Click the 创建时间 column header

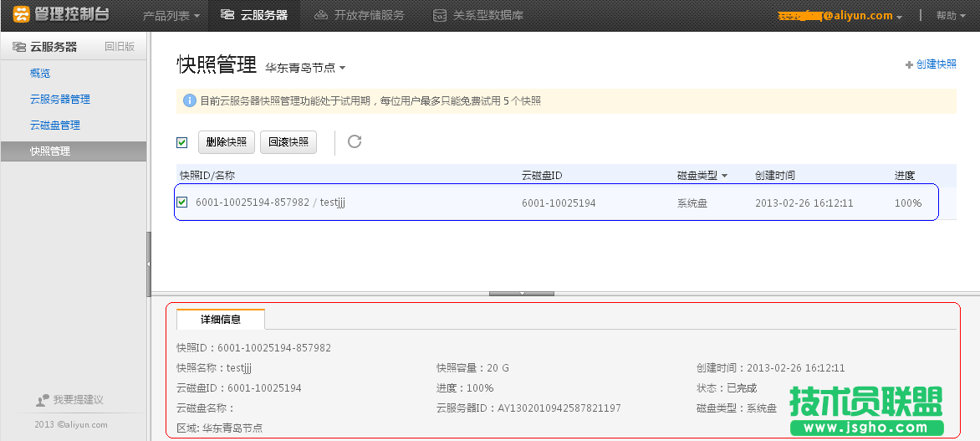[775, 176]
